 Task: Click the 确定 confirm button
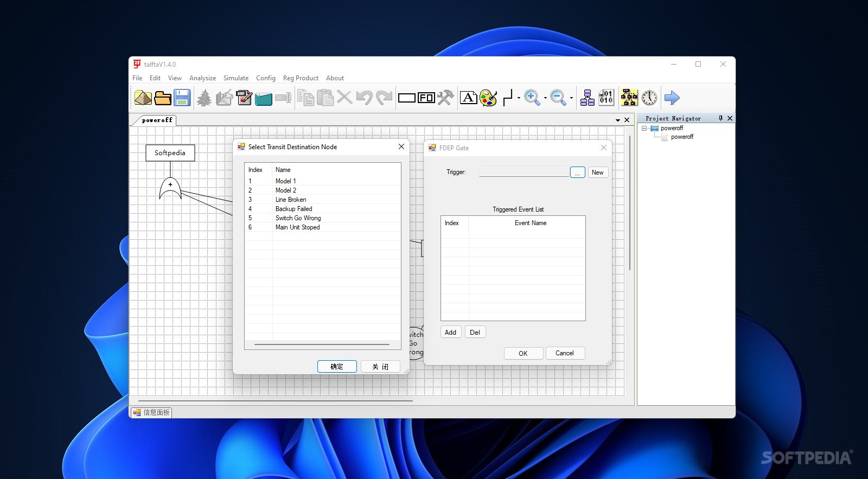[x=337, y=367]
